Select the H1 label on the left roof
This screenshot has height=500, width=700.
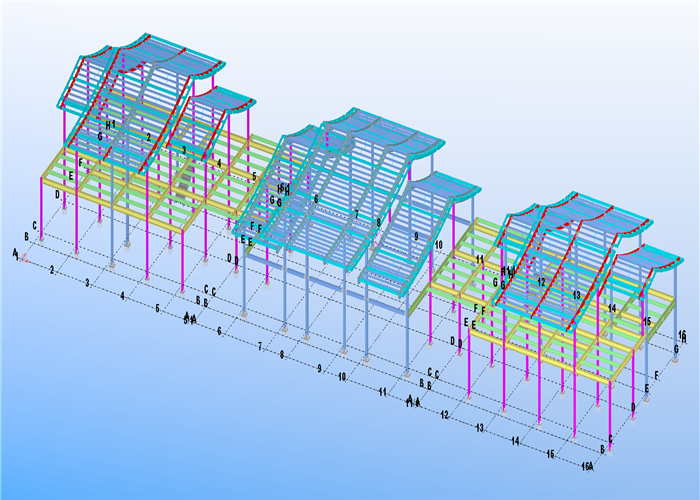click(110, 125)
